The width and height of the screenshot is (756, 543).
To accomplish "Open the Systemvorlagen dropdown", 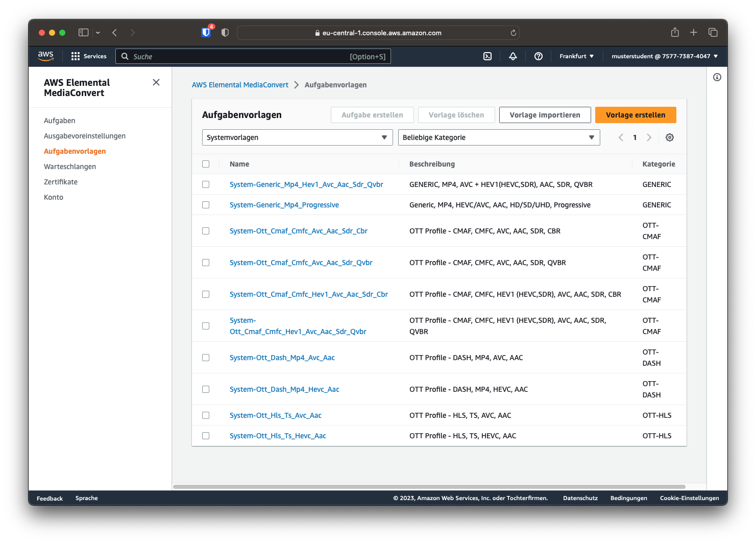I will 298,137.
